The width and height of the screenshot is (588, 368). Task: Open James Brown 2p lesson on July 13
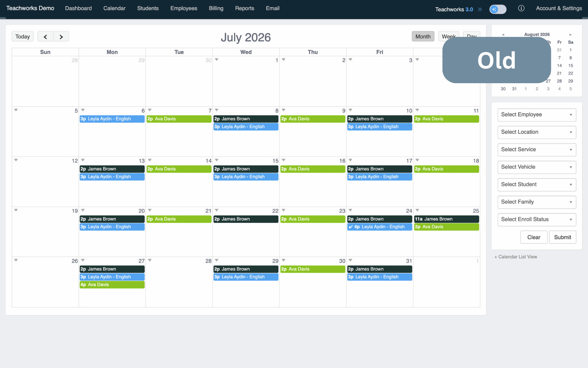(112, 169)
